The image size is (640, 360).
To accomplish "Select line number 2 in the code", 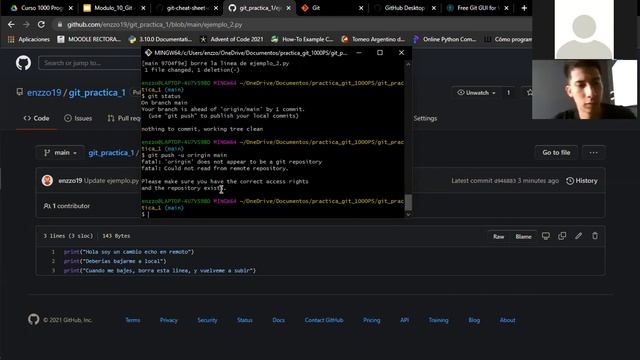I will point(53,261).
